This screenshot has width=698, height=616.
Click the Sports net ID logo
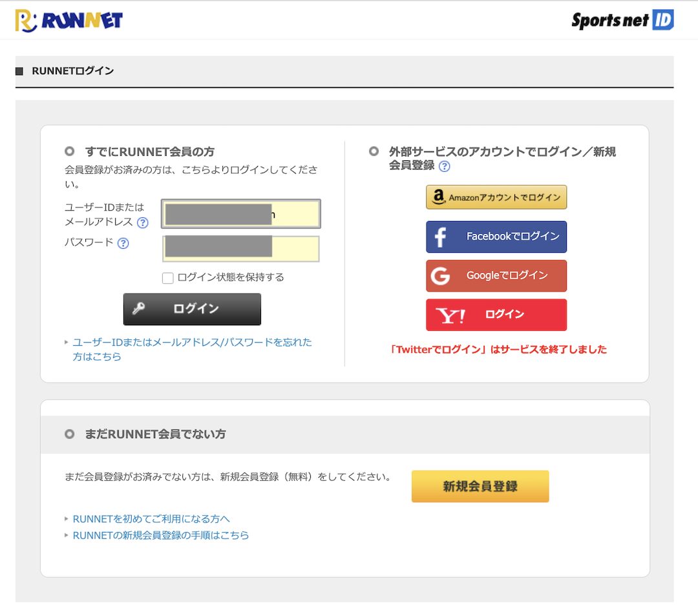[x=622, y=20]
